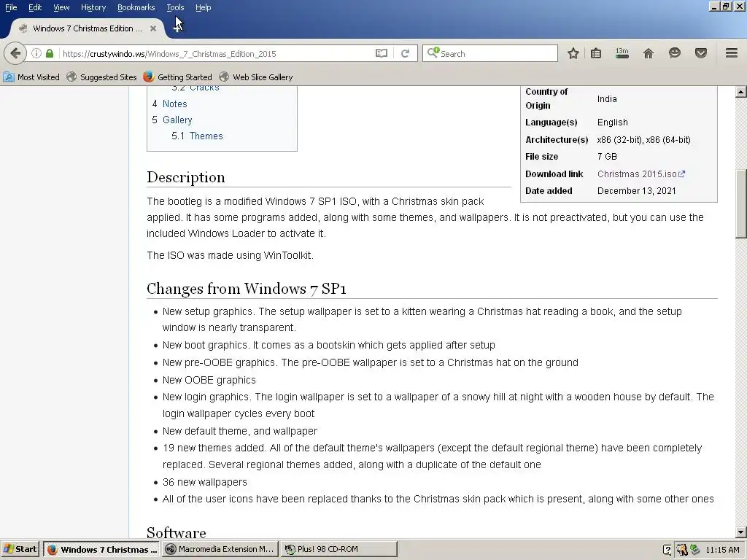Click the Software section heading
The image size is (747, 560).
177,532
